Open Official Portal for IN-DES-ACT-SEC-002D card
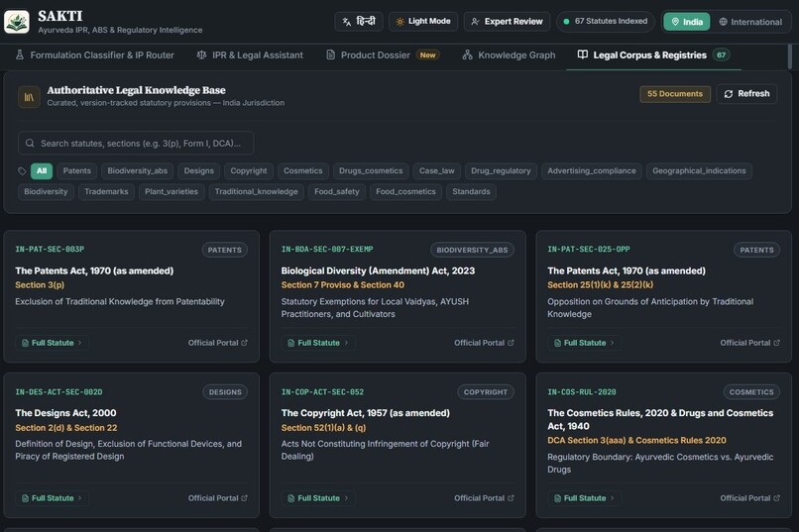The width and height of the screenshot is (799, 532). (217, 498)
